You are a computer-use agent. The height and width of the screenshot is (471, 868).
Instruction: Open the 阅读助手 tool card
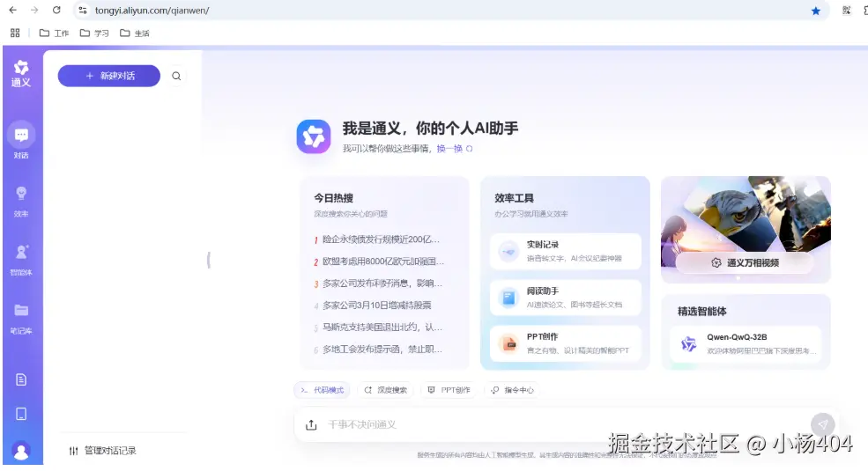pyautogui.click(x=565, y=298)
